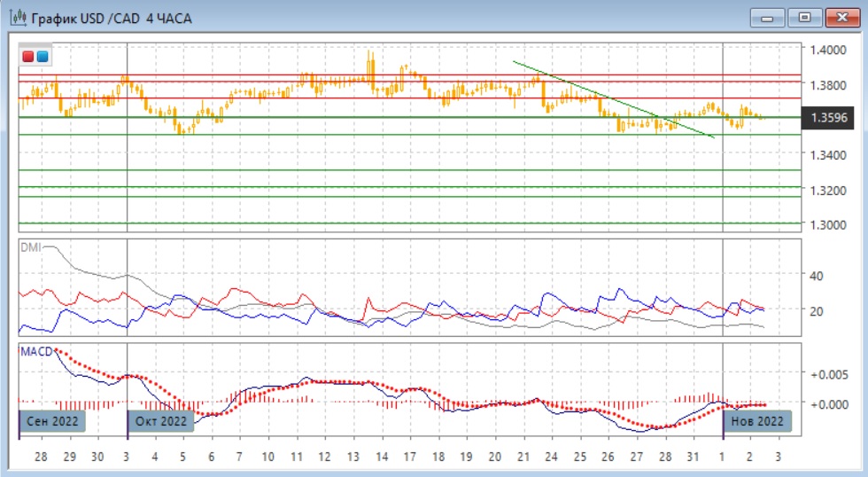Select the MACD indicator label
This screenshot has width=868, height=477.
coord(36,351)
